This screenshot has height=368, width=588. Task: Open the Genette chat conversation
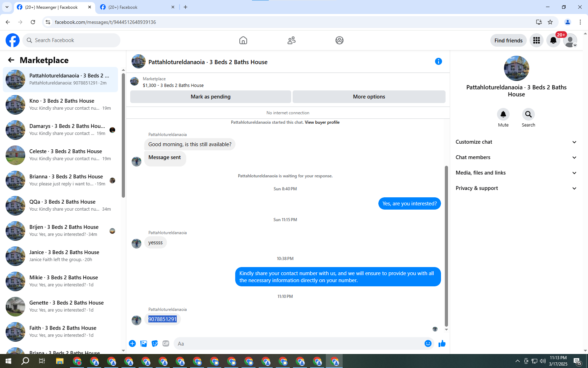[x=61, y=307]
